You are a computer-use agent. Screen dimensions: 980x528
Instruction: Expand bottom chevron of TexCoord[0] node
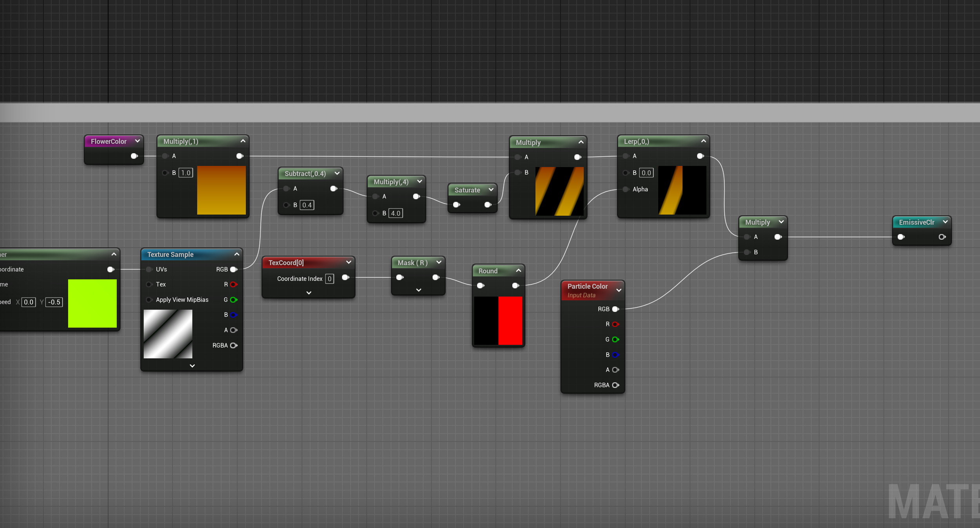point(309,293)
